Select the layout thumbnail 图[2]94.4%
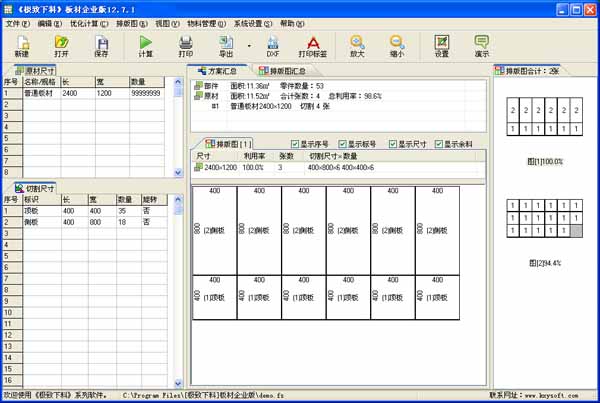The height and width of the screenshot is (403, 600). click(x=545, y=218)
